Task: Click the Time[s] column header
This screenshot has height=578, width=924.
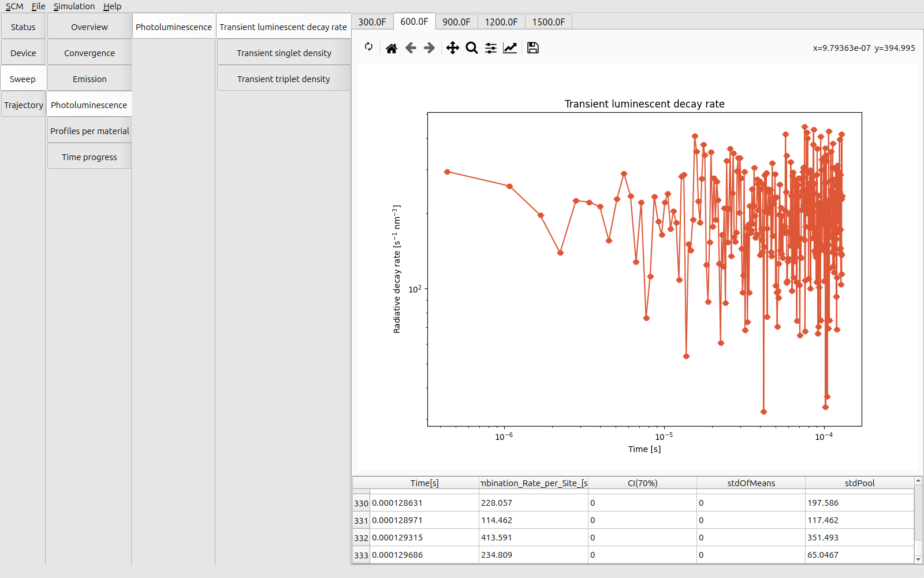Action: [424, 483]
